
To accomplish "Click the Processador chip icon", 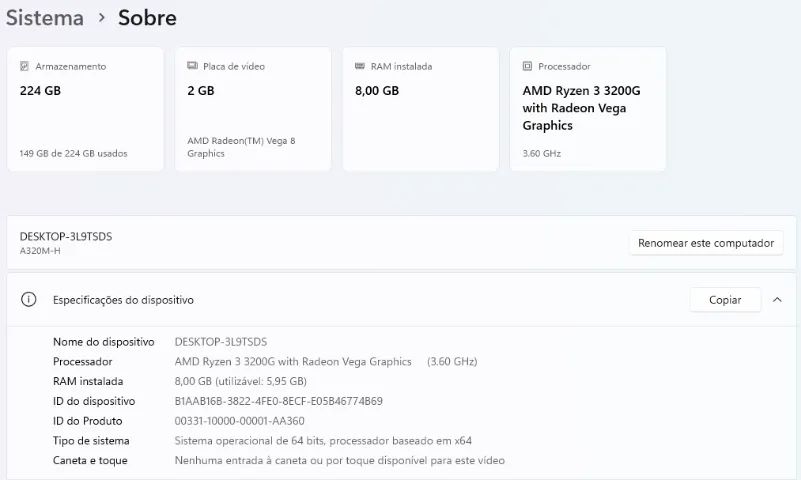I will pos(527,66).
